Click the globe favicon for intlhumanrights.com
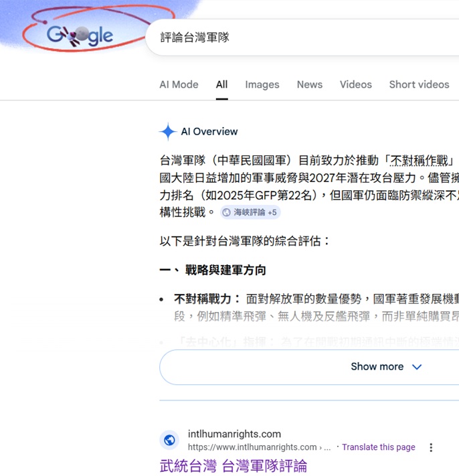This screenshot has height=476, width=459. pyautogui.click(x=170, y=441)
